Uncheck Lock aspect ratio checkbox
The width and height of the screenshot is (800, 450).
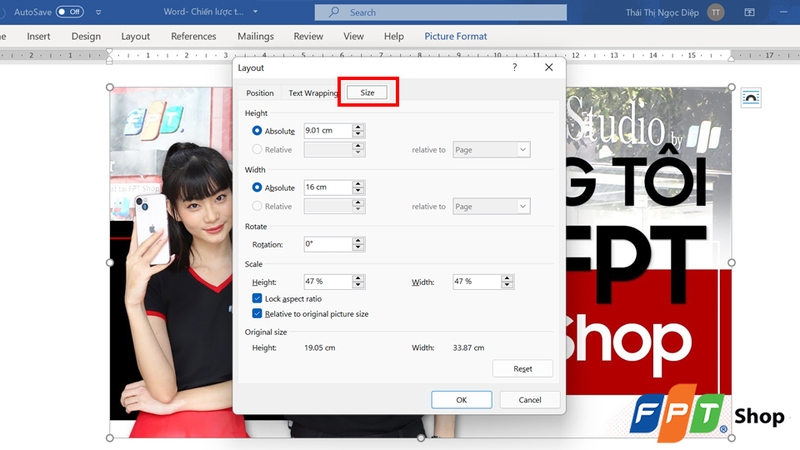coord(257,298)
